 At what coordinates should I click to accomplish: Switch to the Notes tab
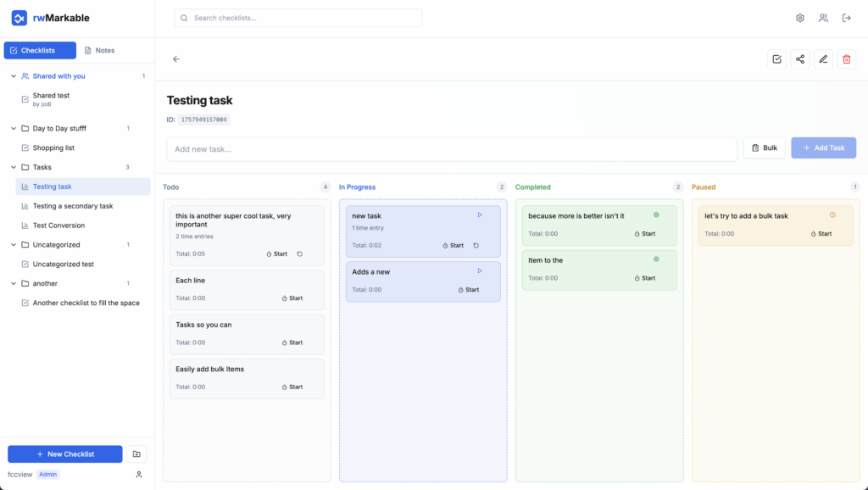coord(98,51)
